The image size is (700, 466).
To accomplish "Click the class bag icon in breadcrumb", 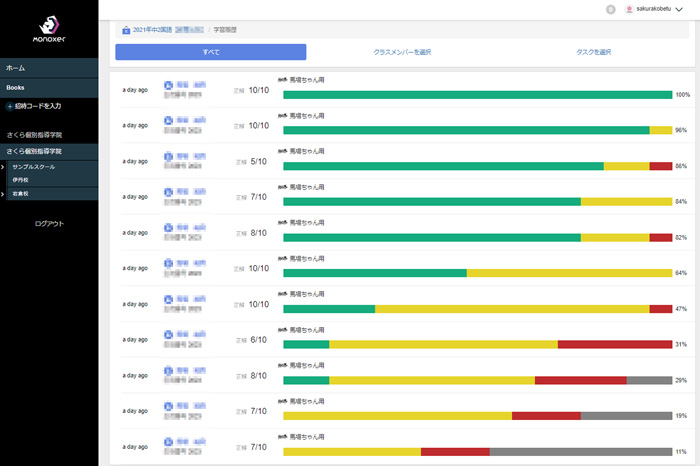I will click(x=126, y=31).
